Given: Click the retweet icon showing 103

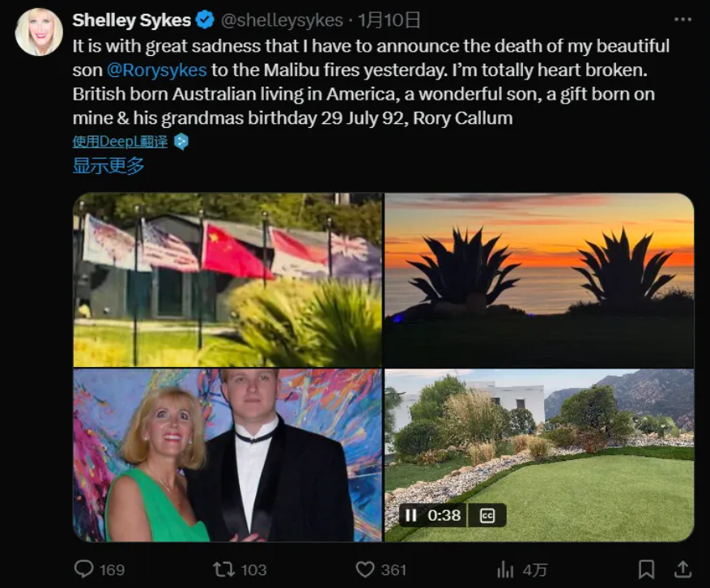Looking at the screenshot, I should pyautogui.click(x=224, y=569).
